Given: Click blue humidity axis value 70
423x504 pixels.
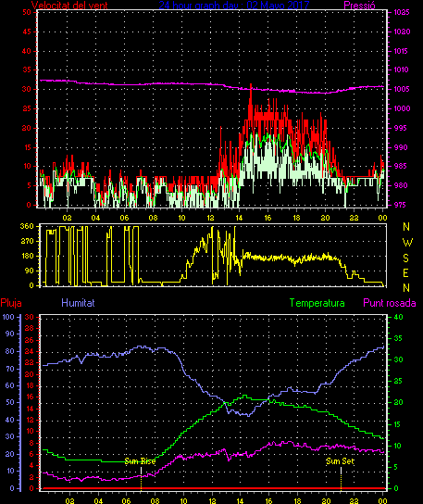Looking at the screenshot, I should pyautogui.click(x=10, y=369).
